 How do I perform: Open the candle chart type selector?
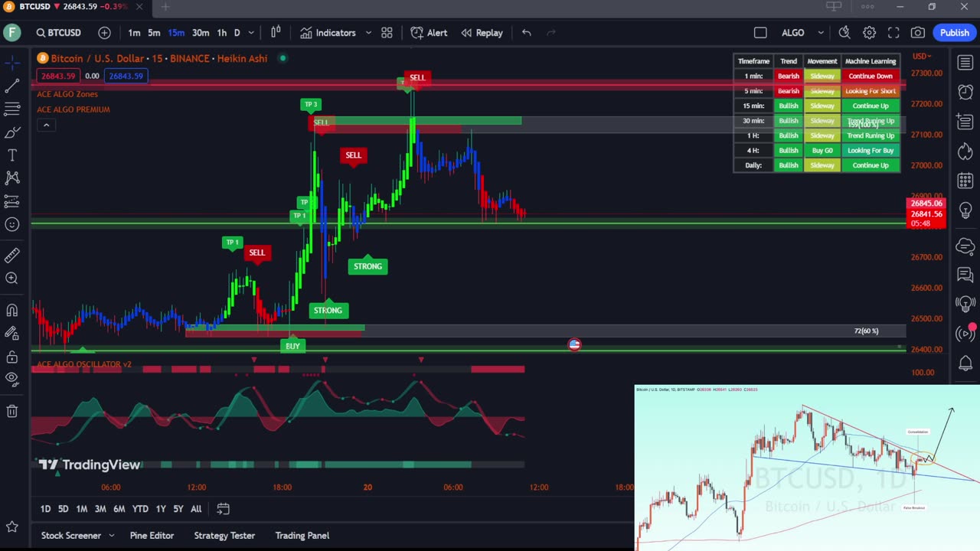[276, 33]
